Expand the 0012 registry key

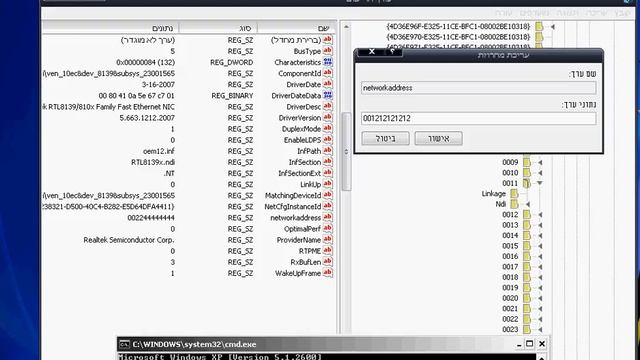click(x=540, y=215)
